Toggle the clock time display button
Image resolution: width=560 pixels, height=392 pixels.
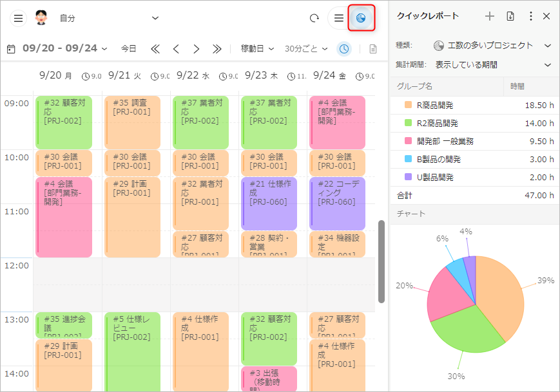pos(345,49)
